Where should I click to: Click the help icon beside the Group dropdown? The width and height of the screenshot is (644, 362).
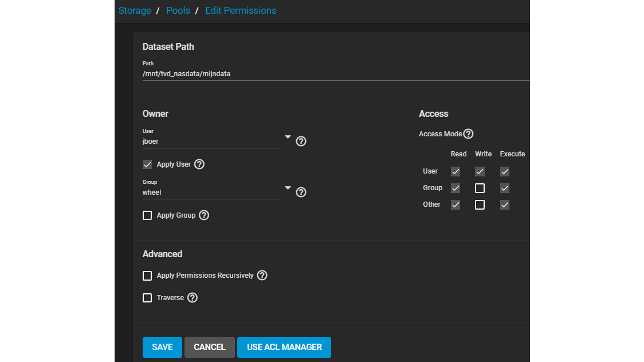coord(301,192)
